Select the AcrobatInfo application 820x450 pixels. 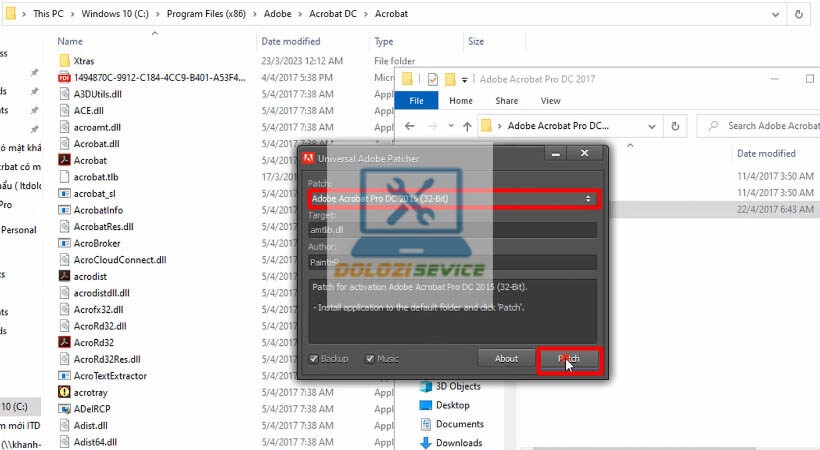(90, 210)
